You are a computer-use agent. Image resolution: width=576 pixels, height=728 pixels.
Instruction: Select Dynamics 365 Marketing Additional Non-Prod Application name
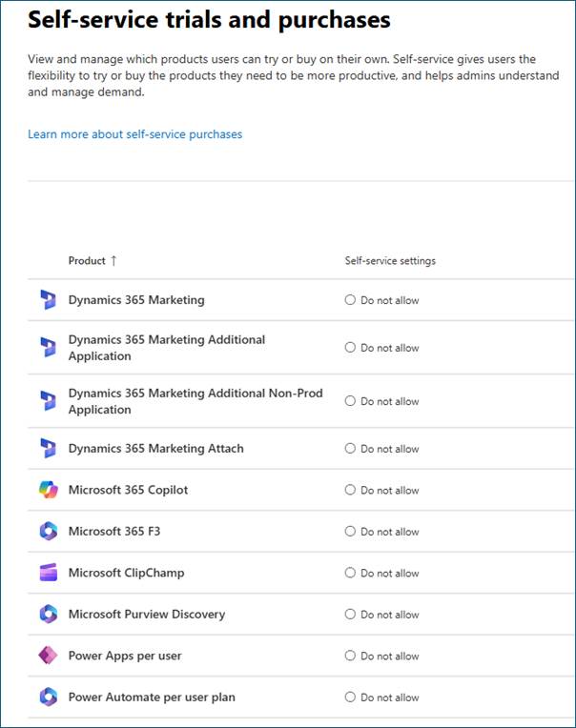(195, 401)
